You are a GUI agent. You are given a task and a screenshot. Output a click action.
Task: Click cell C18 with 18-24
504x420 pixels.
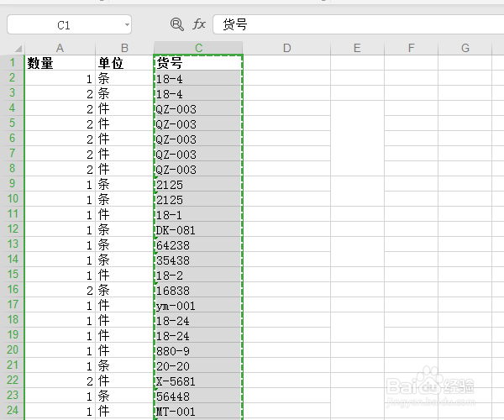(x=198, y=320)
